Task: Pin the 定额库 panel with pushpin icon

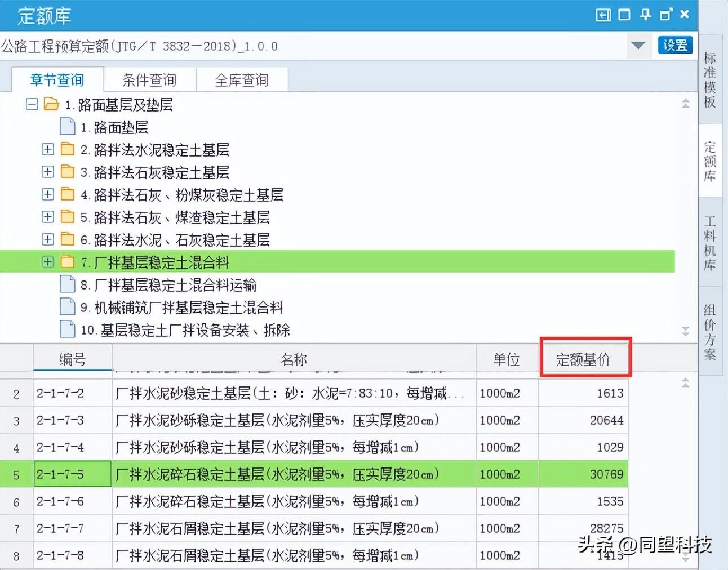Action: pos(646,15)
